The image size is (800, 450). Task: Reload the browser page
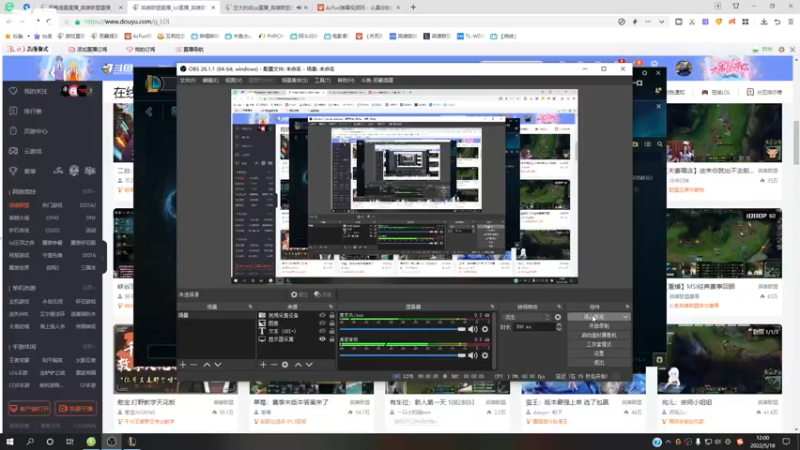coord(49,21)
